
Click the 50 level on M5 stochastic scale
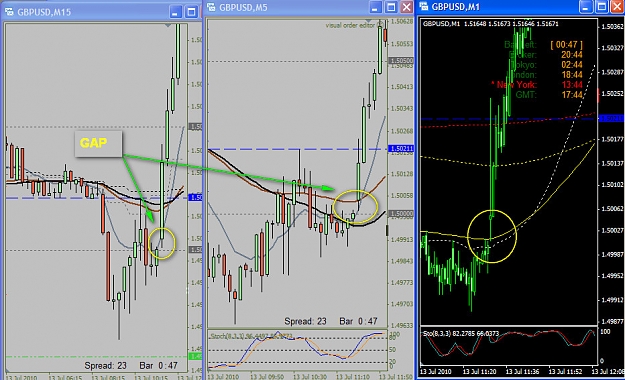pos(392,350)
